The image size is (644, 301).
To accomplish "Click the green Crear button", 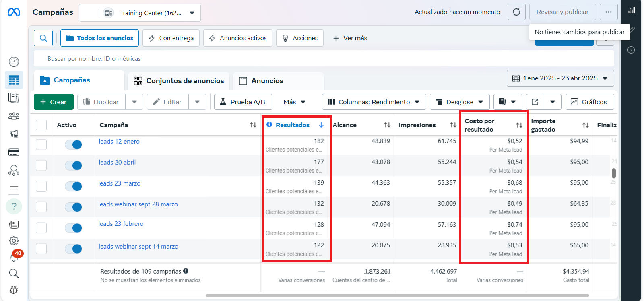I will click(54, 102).
